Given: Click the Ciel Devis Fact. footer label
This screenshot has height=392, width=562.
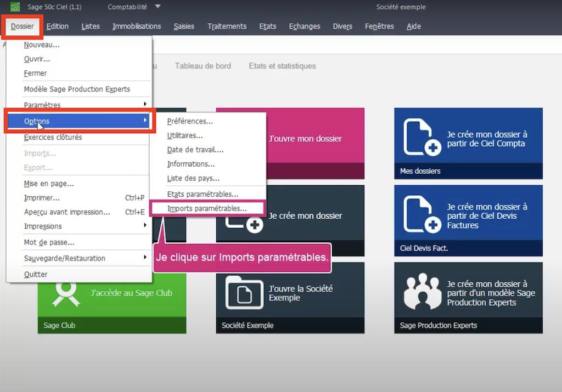Looking at the screenshot, I should point(424,248).
